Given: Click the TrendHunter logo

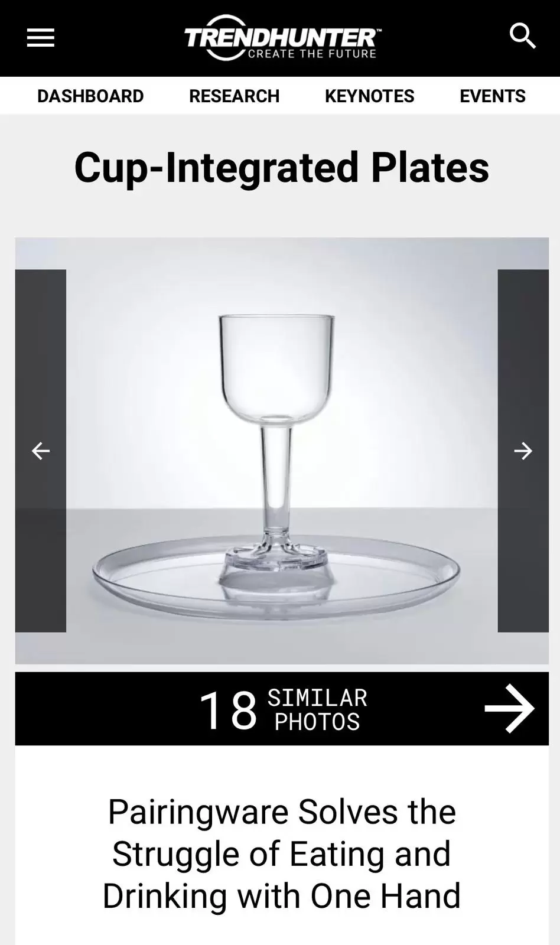Looking at the screenshot, I should pyautogui.click(x=282, y=38).
